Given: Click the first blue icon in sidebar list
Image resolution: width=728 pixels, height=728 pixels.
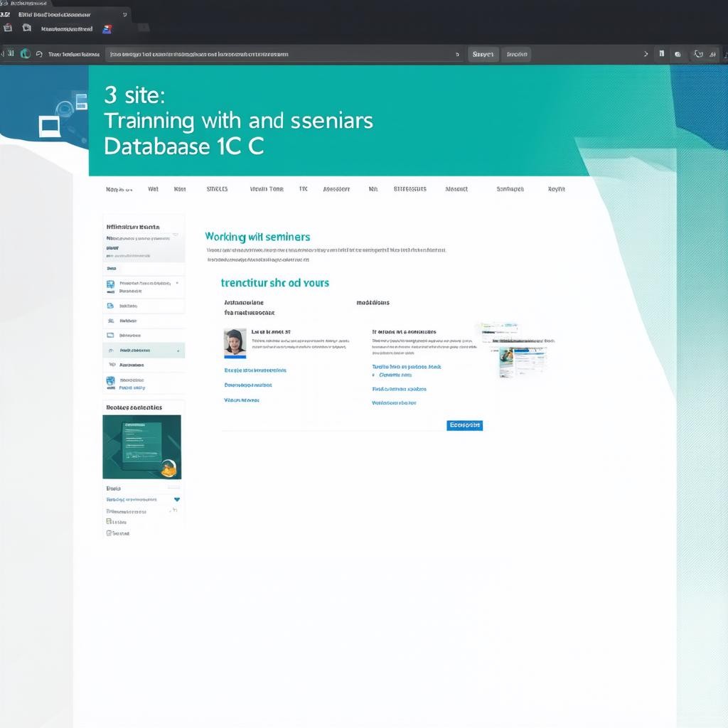Looking at the screenshot, I should click(x=110, y=286).
